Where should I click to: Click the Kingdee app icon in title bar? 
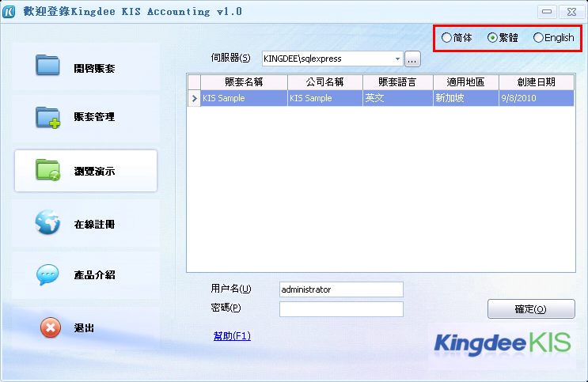9,12
